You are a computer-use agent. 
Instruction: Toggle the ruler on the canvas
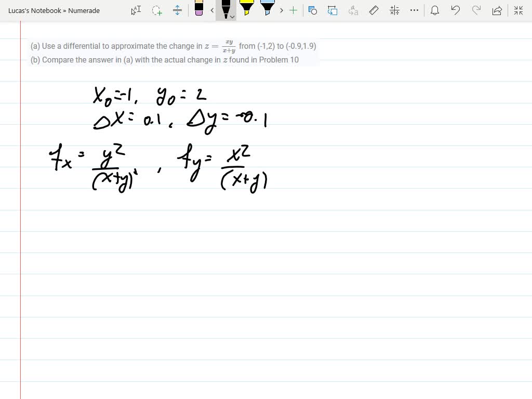point(374,10)
